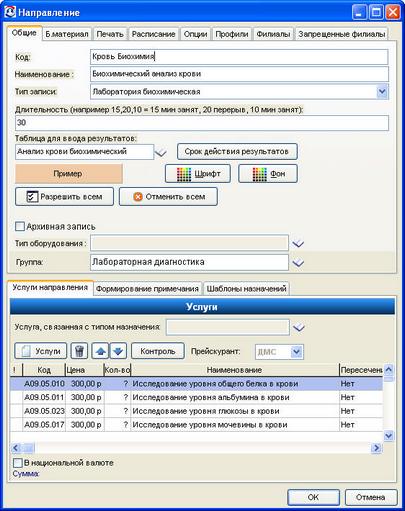Click the Цена column header
The image size is (405, 511).
click(84, 370)
